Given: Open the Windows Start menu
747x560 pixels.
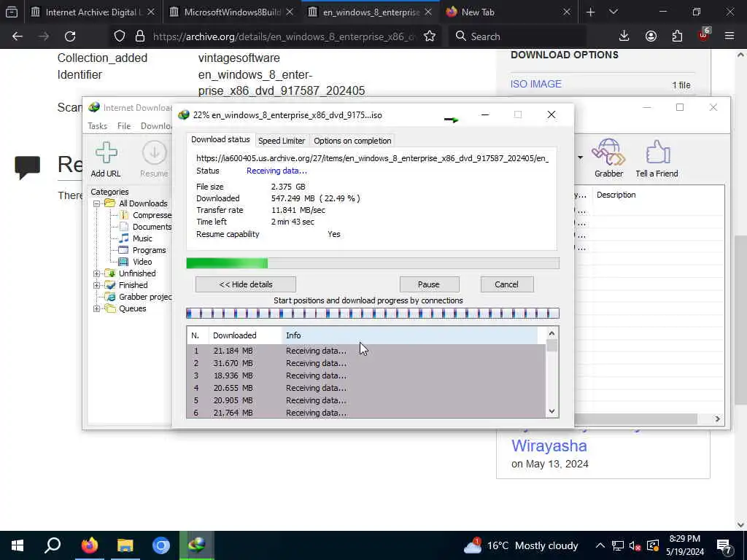Looking at the screenshot, I should pyautogui.click(x=18, y=545).
